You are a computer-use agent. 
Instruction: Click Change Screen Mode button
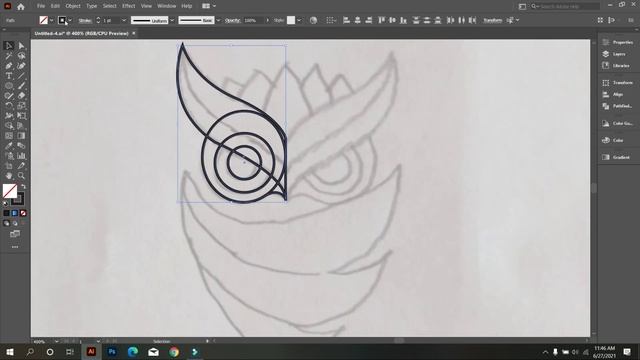pos(15,234)
